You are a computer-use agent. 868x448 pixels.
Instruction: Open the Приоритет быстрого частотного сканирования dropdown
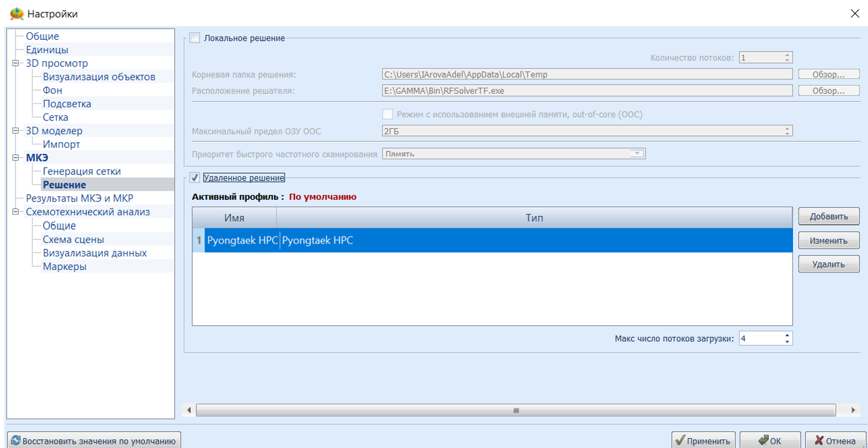coord(637,154)
